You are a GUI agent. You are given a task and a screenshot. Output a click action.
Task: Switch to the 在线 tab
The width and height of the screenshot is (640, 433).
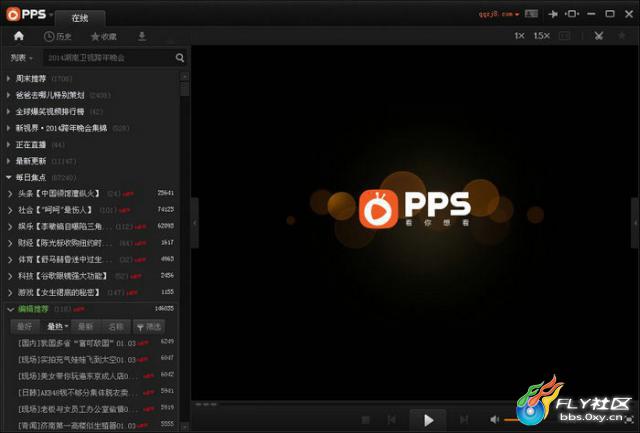coord(80,18)
